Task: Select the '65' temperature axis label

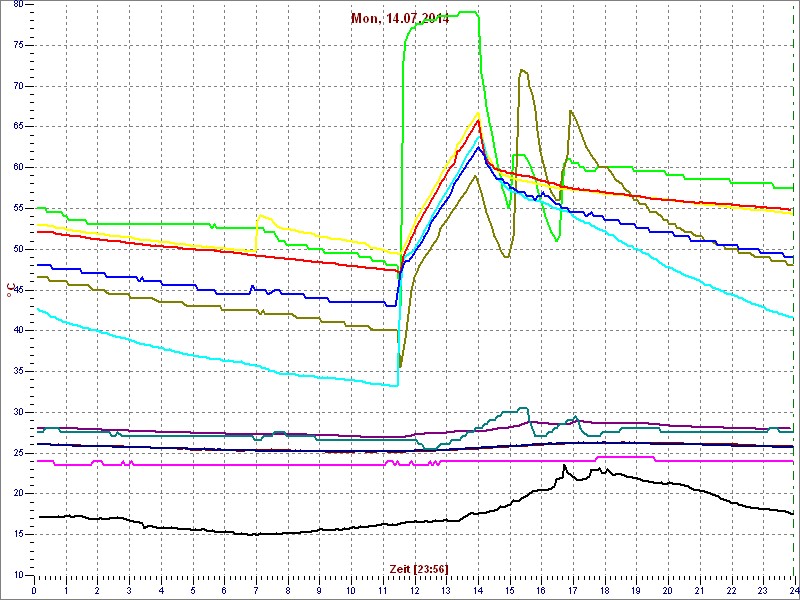Action: [x=17, y=127]
